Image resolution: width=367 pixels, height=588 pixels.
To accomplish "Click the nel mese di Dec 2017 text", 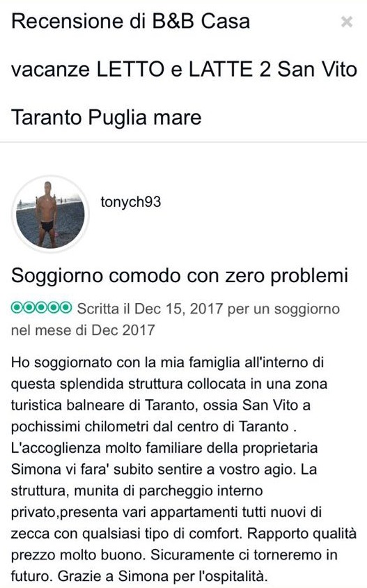I will pyautogui.click(x=83, y=330).
